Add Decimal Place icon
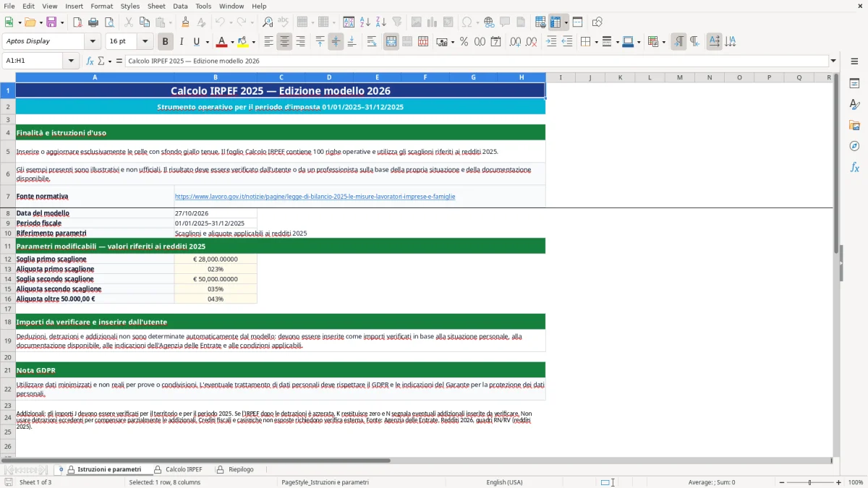 (x=515, y=42)
